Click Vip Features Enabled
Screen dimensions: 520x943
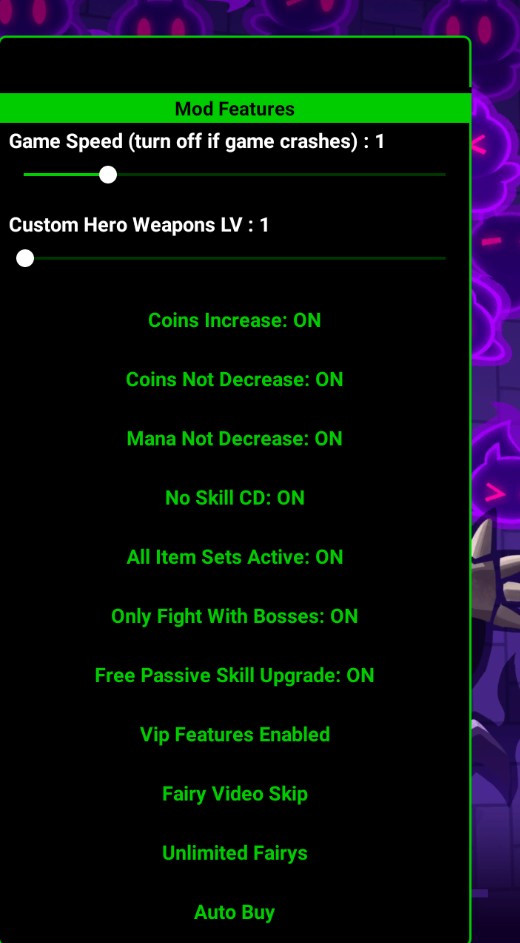(234, 734)
